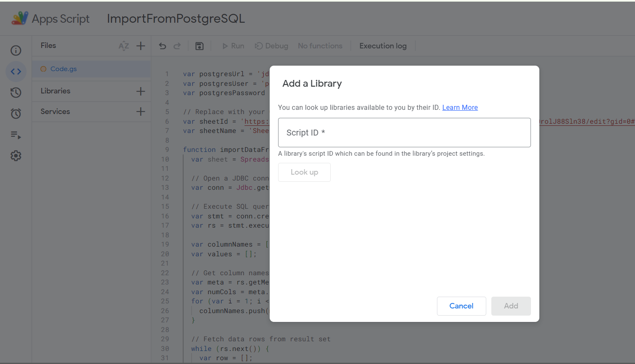Screen dimensions: 635x364
Task: Run the script with Run button
Action: pos(233,46)
